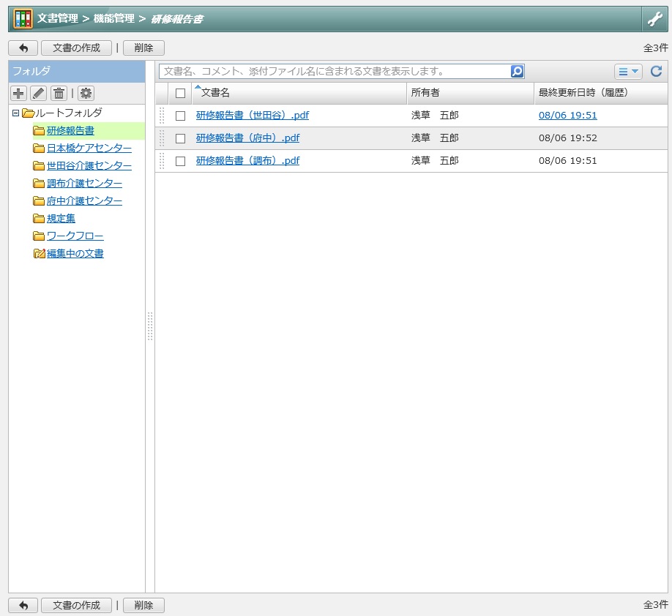Click the edit folder pencil icon
The image size is (672, 616).
(39, 93)
